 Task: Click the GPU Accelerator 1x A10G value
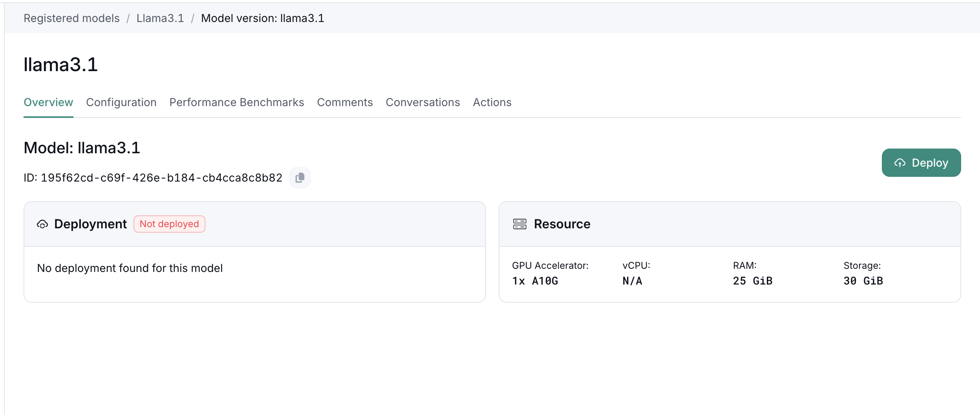(535, 281)
